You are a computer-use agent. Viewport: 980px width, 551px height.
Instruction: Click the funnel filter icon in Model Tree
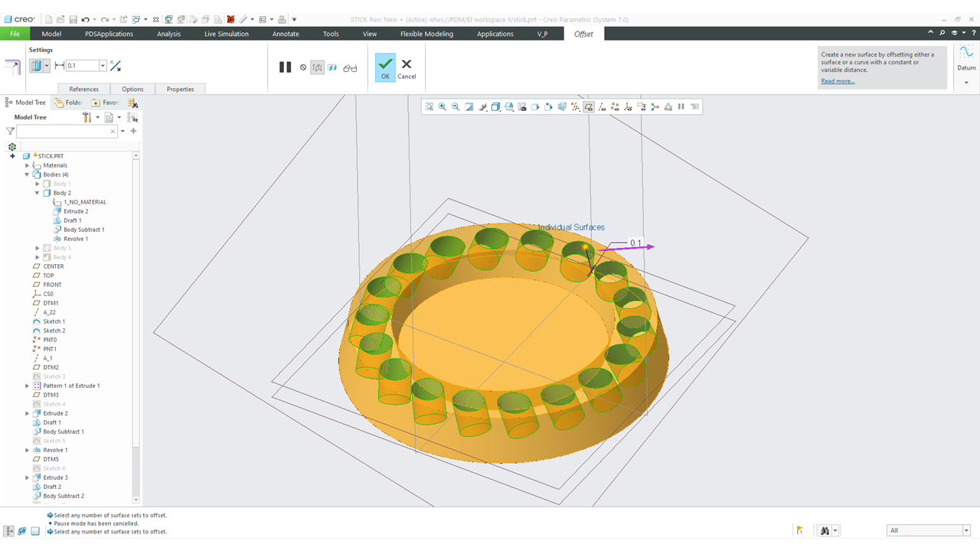click(x=10, y=132)
